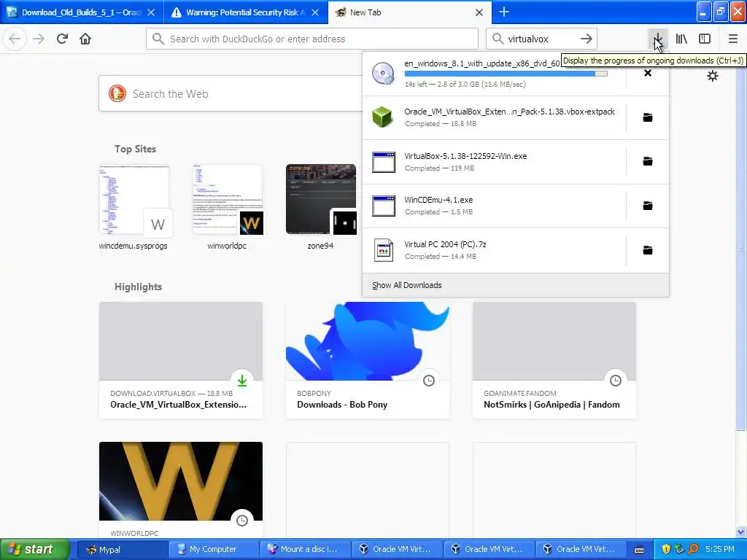Open NotSmirks GoAnipedia Fandom highlight card
Screen dimensions: 747x560
coord(554,360)
